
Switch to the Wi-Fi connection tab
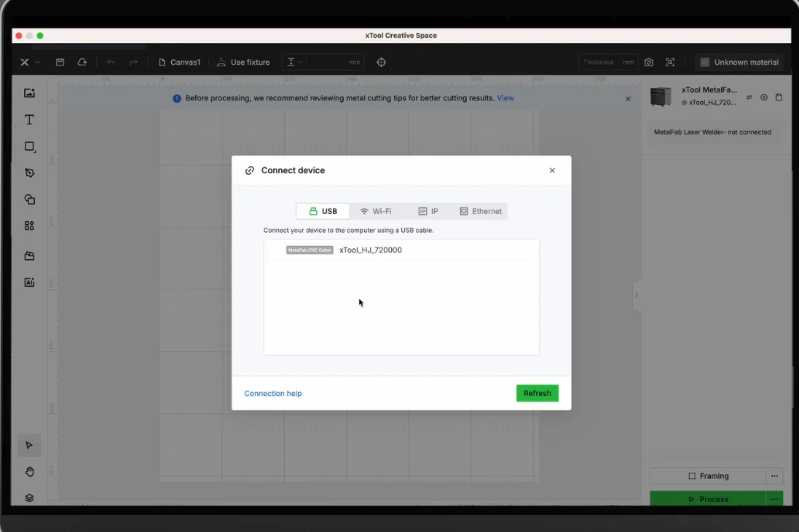[376, 211]
